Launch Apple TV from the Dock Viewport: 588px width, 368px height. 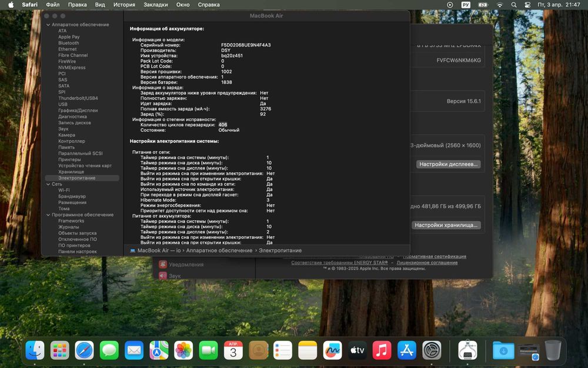(357, 350)
